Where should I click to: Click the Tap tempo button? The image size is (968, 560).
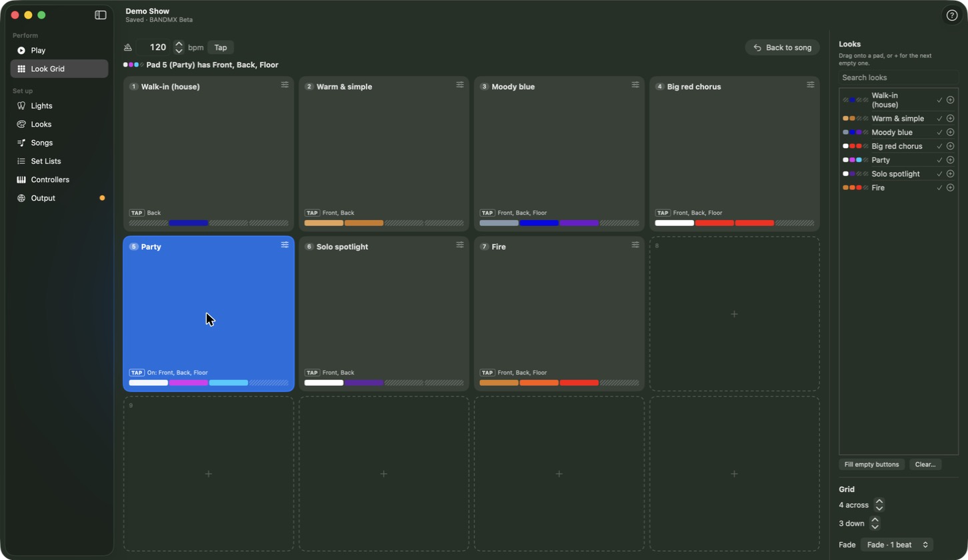point(221,47)
